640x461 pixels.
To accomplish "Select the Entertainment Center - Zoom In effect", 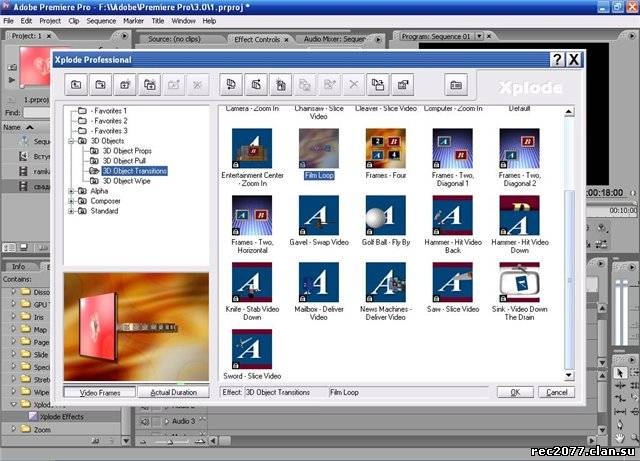I will tap(252, 148).
